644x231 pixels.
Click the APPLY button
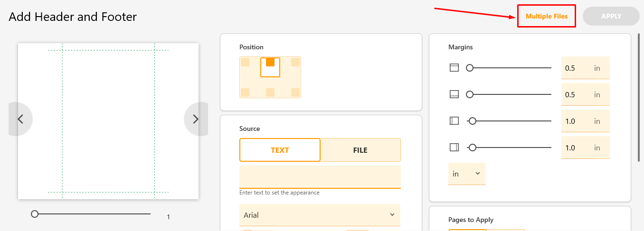(611, 16)
